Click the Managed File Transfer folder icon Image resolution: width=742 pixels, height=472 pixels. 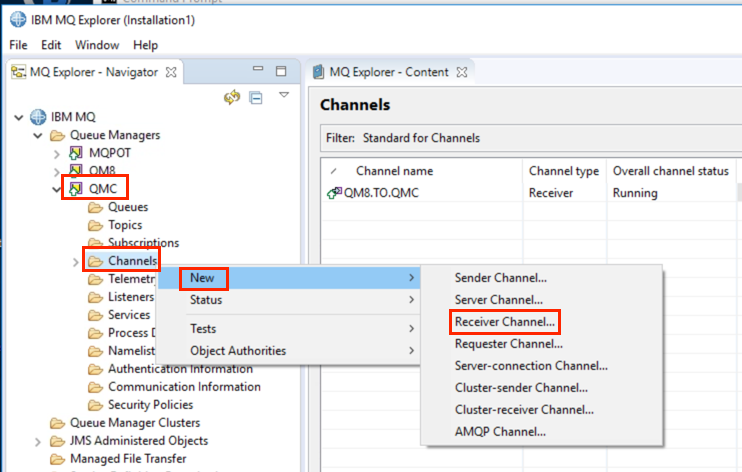click(57, 460)
